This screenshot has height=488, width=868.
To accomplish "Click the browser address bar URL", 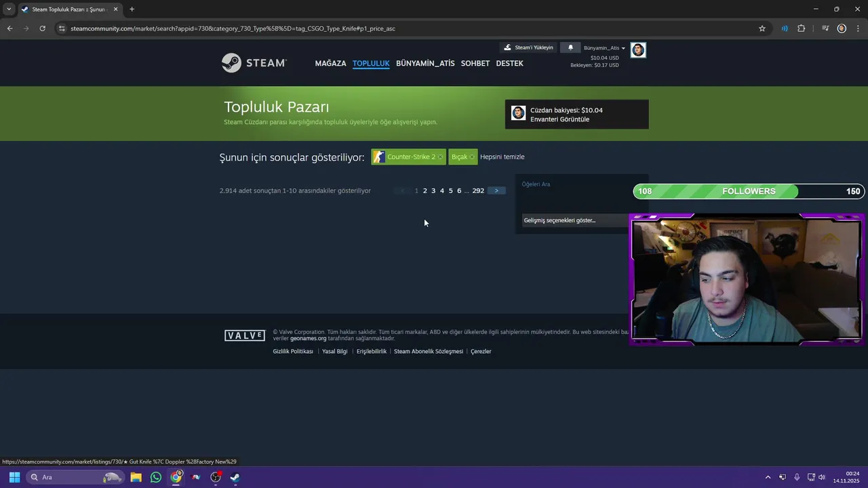I will click(x=233, y=28).
